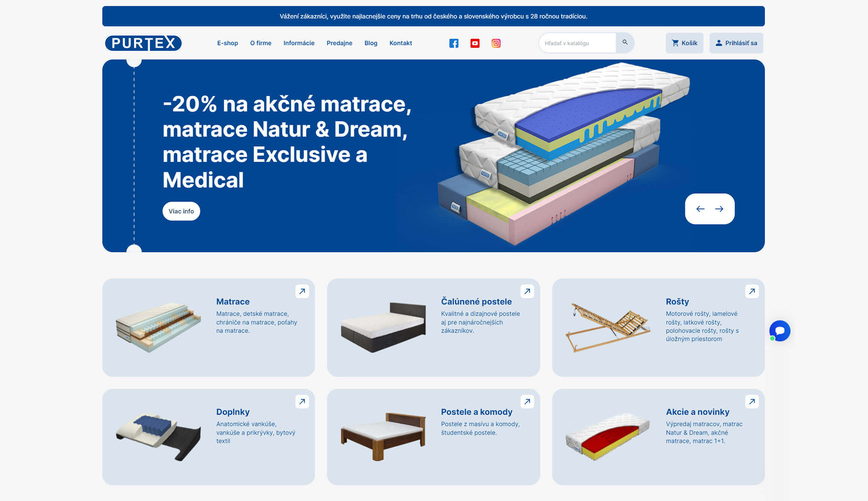Click the search magnifier icon

(625, 43)
